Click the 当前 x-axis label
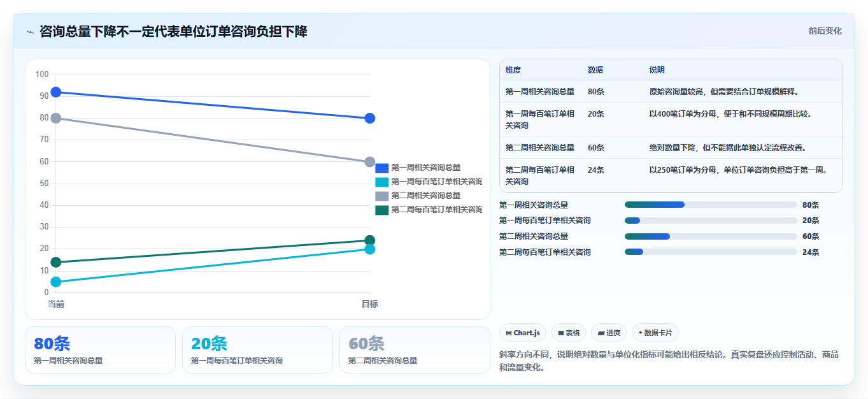The width and height of the screenshot is (868, 399). coord(56,304)
